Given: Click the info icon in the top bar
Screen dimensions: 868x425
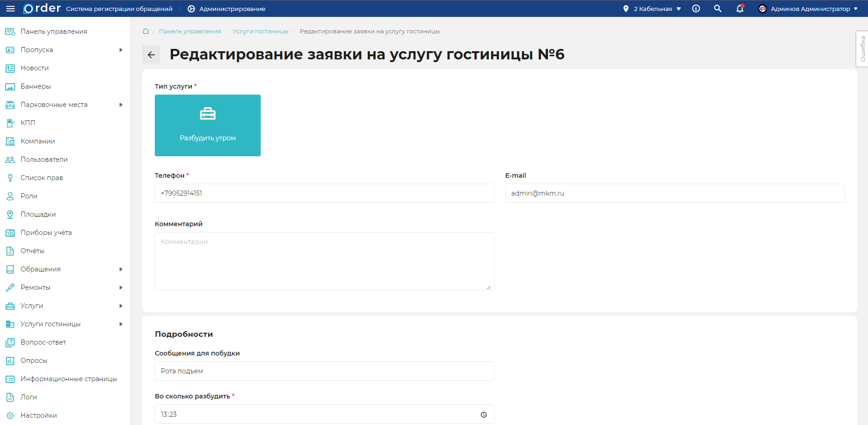Looking at the screenshot, I should [696, 8].
